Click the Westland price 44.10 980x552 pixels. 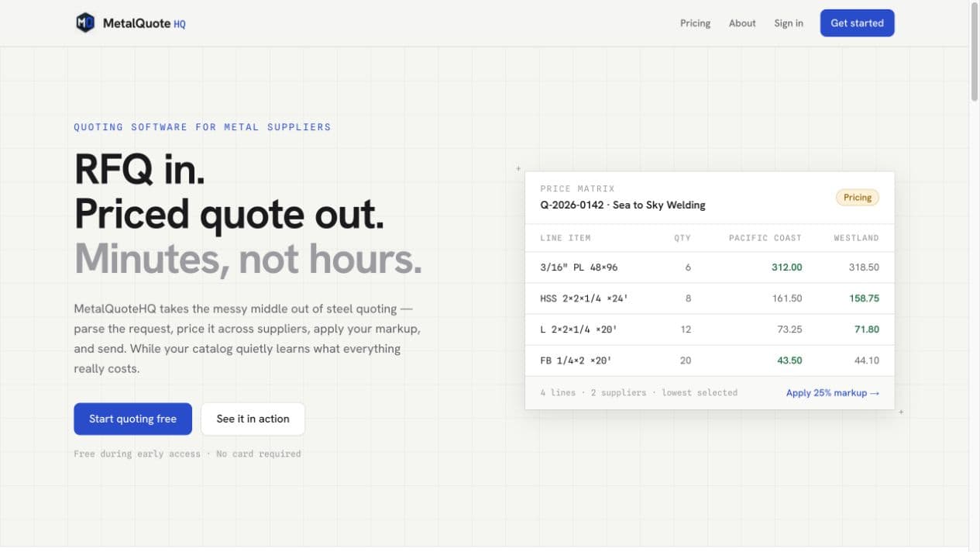pos(867,361)
